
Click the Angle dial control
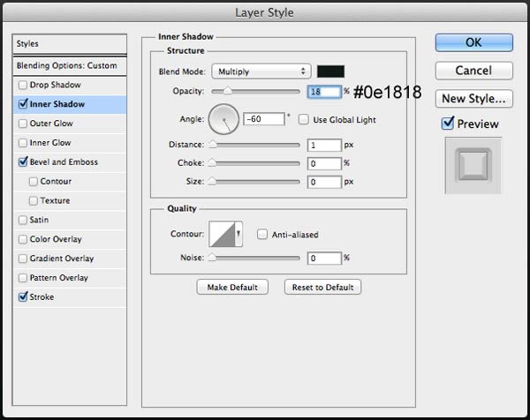tap(223, 119)
